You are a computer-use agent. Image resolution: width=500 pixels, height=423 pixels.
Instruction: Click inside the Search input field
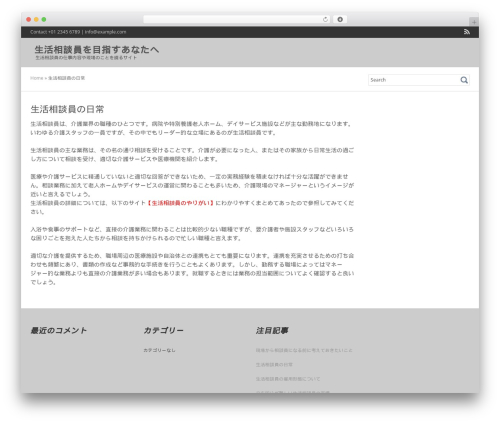tap(413, 80)
